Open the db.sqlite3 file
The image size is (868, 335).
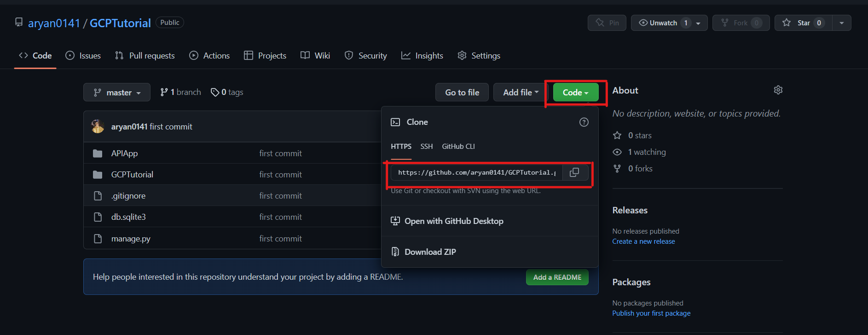[128, 217]
